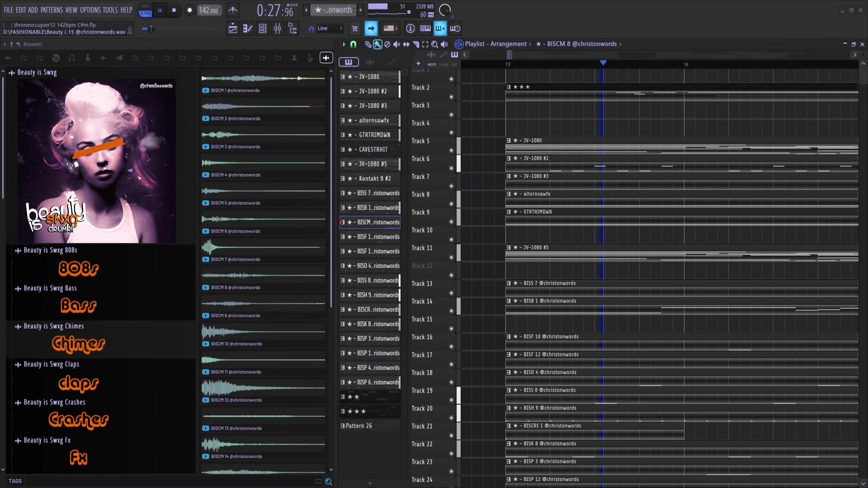The height and width of the screenshot is (488, 868).
Task: Select the playlist Slip tool
Action: [x=406, y=44]
